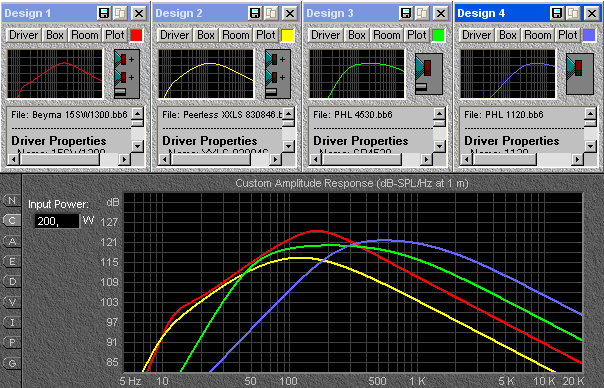This screenshot has width=604, height=388.
Task: Click the save disk icon in Design 3
Action: pyautogui.click(x=406, y=13)
